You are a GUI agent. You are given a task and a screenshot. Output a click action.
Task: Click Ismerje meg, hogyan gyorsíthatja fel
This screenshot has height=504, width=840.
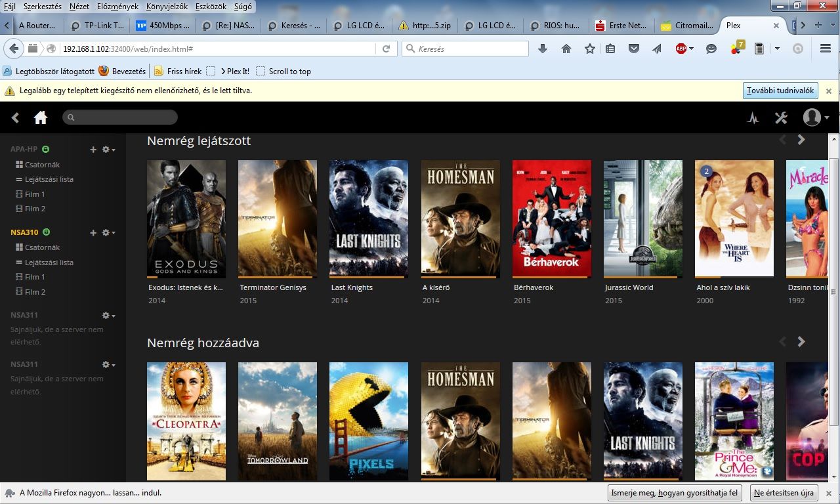(675, 493)
